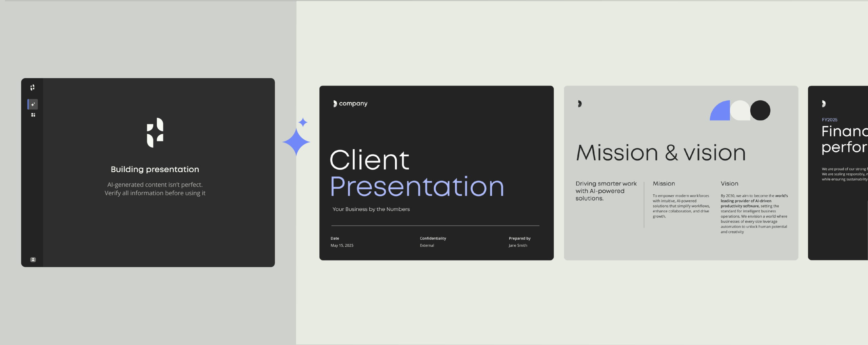Click the 'Jane Smith' prepared by value
Viewport: 868px width, 345px height.
(518, 246)
